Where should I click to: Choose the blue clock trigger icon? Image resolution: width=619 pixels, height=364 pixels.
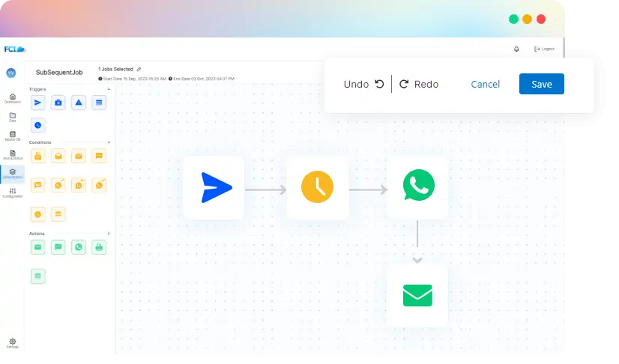pyautogui.click(x=38, y=124)
